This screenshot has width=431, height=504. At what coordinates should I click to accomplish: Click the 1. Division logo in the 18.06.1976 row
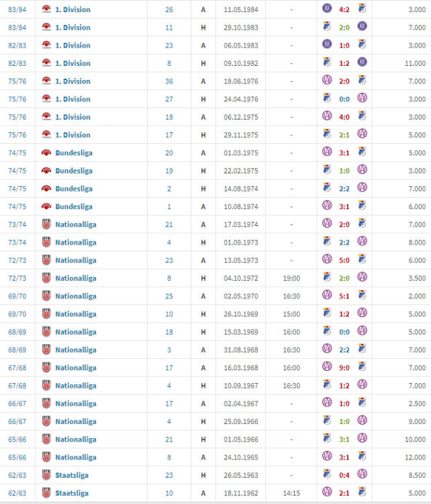point(46,81)
